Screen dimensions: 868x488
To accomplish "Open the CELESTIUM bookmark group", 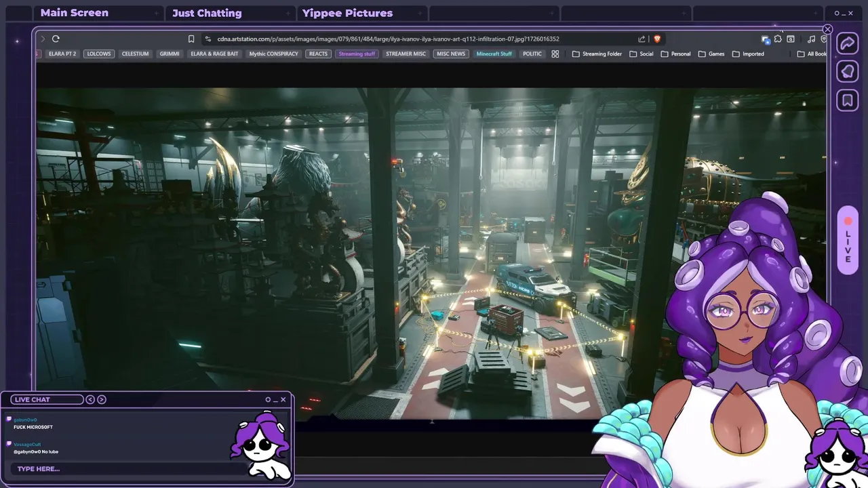I will click(136, 54).
